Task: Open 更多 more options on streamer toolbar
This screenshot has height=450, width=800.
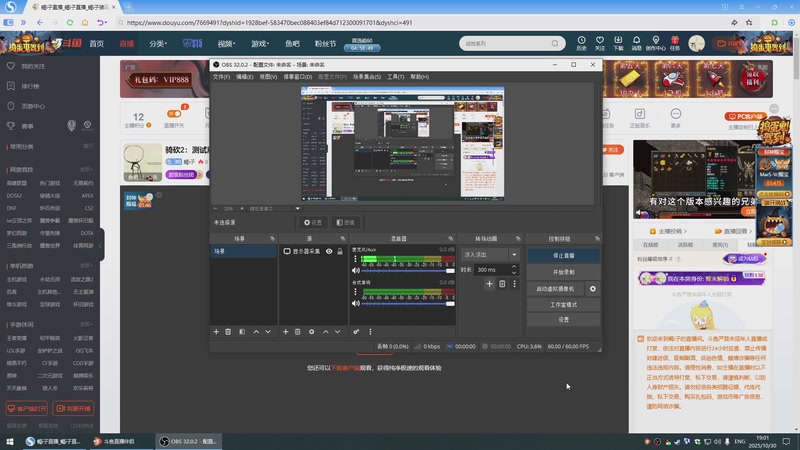Action: point(676,117)
